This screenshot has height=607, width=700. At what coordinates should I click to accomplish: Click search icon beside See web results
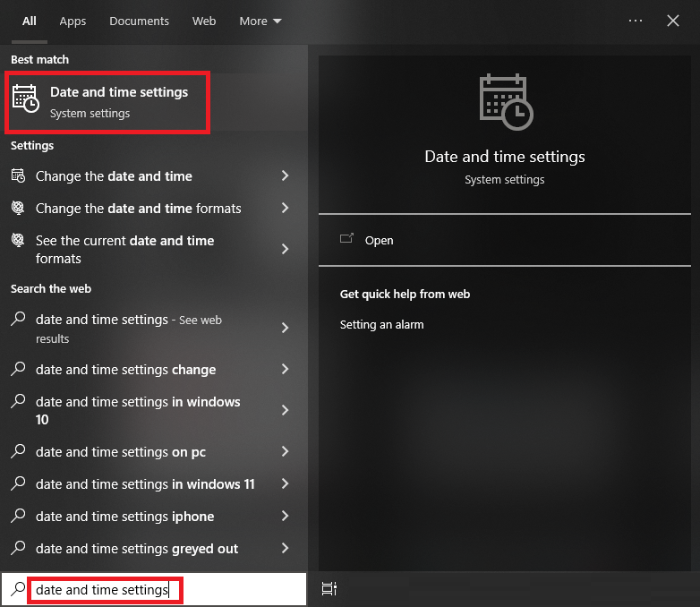(x=18, y=319)
